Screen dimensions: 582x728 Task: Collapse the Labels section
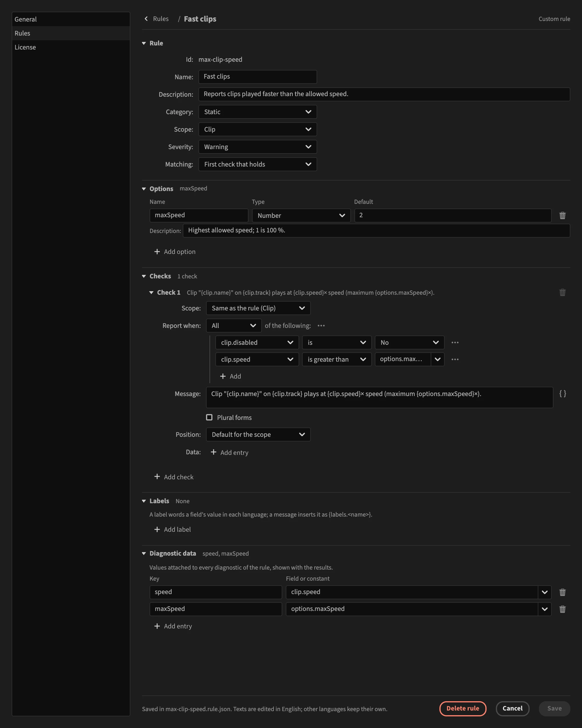pos(144,501)
